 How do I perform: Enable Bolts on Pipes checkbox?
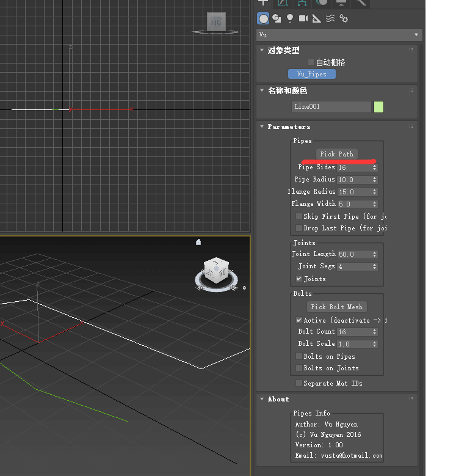pyautogui.click(x=299, y=356)
